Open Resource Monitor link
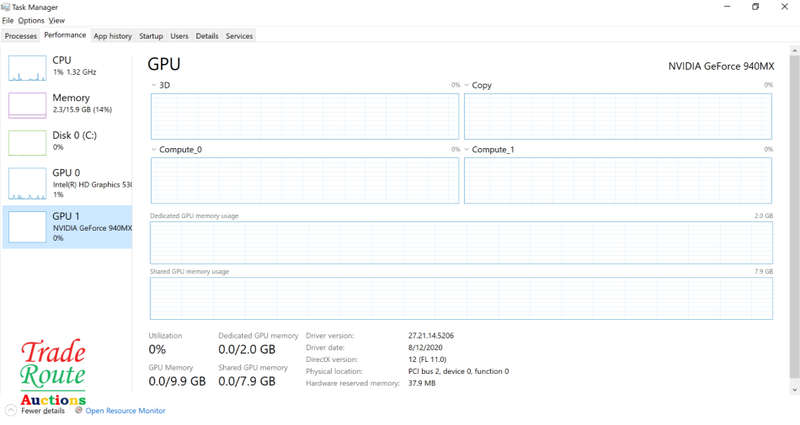 click(x=126, y=411)
